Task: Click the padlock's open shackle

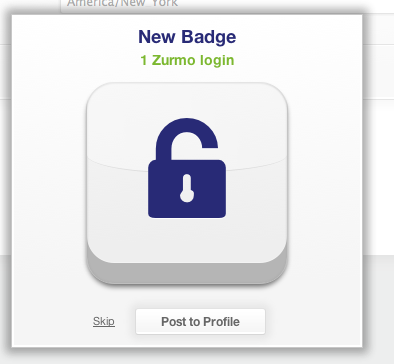Action: (187, 138)
